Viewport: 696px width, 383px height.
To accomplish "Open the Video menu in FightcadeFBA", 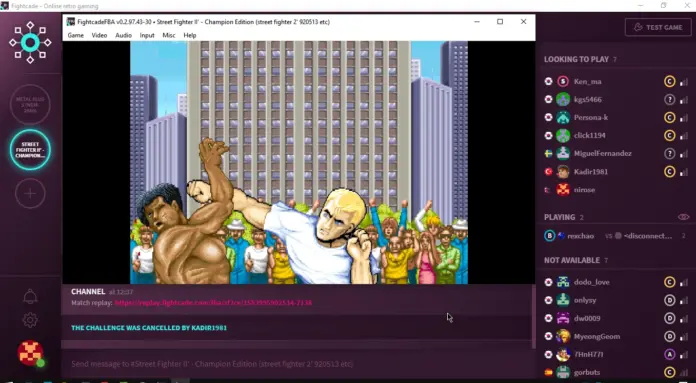I will 99,35.
